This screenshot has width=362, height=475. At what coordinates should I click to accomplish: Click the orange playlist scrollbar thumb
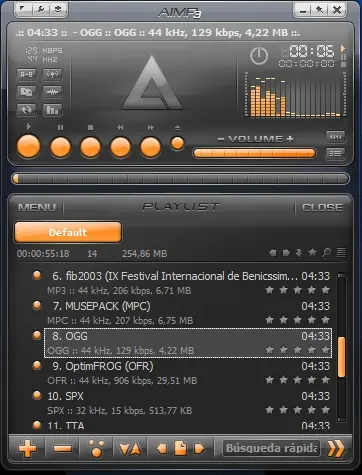[x=341, y=357]
